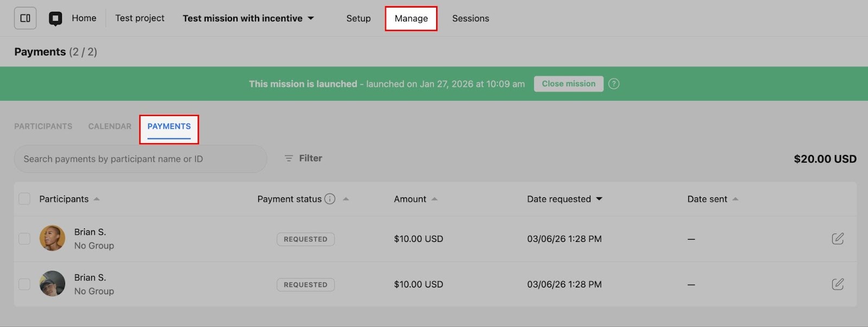Open the Calendar tab
Screen dimensions: 868x327
(110, 126)
